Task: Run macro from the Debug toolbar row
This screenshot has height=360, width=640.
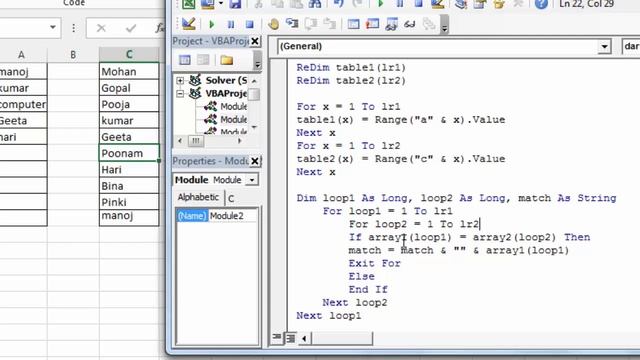Action: coord(211,24)
